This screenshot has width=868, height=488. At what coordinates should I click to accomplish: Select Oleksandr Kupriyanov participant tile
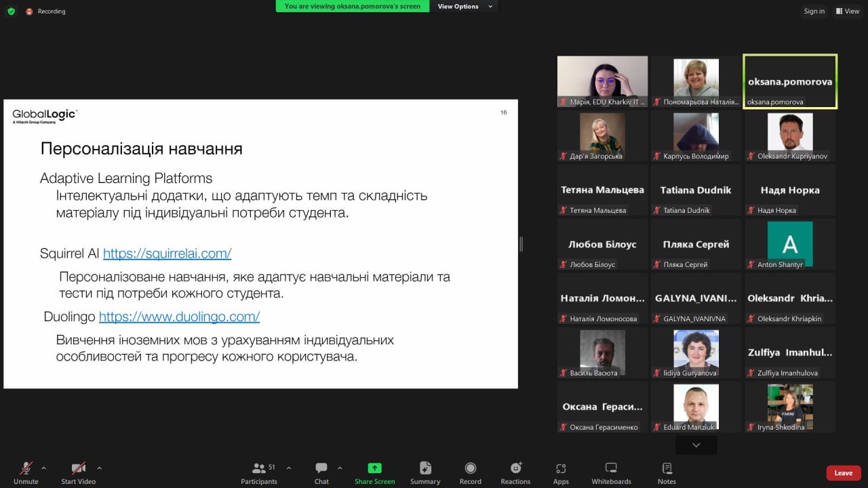pyautogui.click(x=790, y=136)
